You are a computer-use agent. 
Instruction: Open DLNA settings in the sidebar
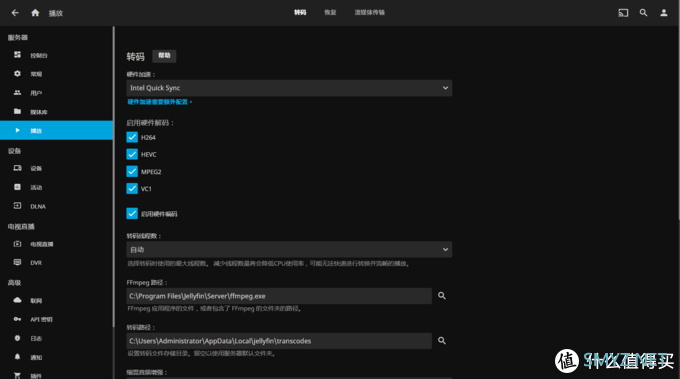56,206
